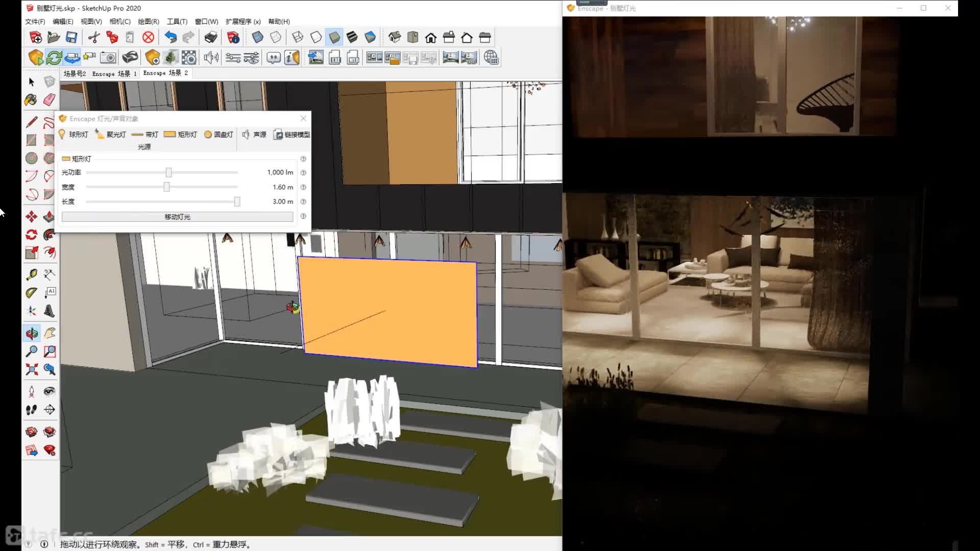
Task: Save the model with the floppy icon
Action: coord(71,37)
